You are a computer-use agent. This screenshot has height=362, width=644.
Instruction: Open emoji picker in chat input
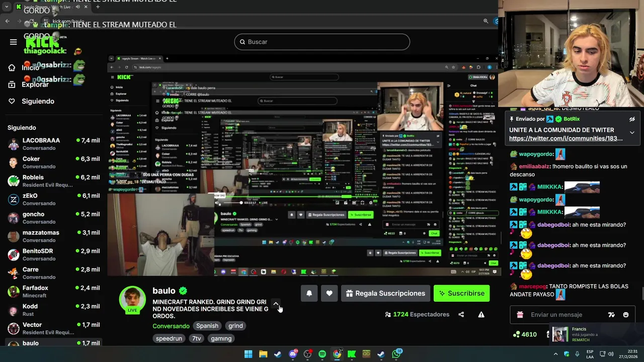pos(626,315)
